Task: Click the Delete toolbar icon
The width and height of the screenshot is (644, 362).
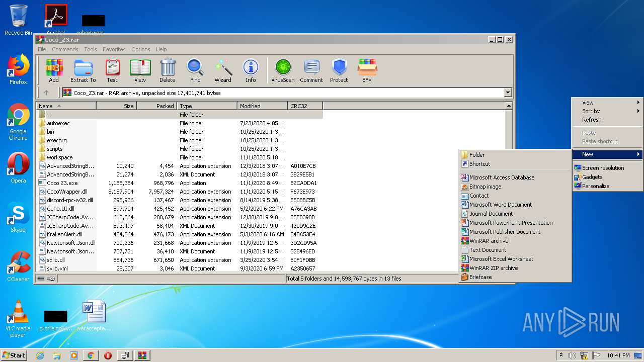Action: pos(168,70)
